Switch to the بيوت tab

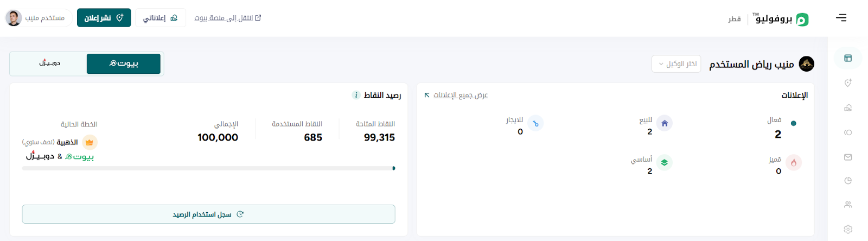tap(124, 64)
